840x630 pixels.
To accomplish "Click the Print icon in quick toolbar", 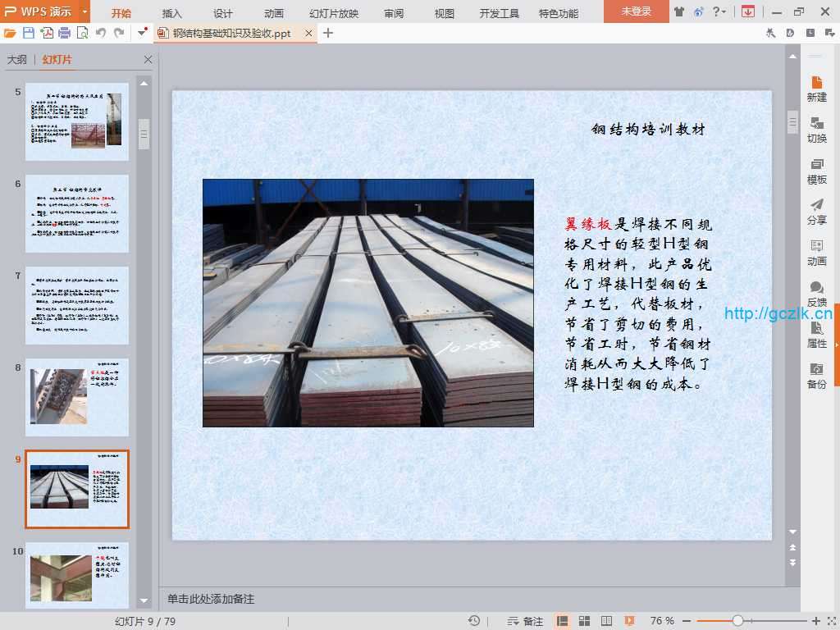I will [64, 33].
